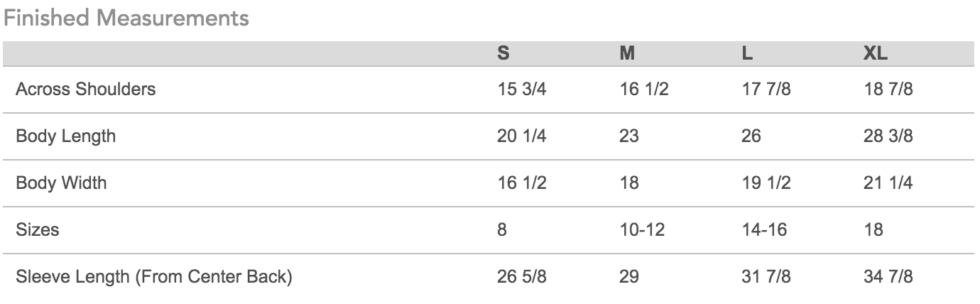Click the 28 3/8 body length value
Image resolution: width=980 pixels, height=304 pixels.
click(888, 136)
